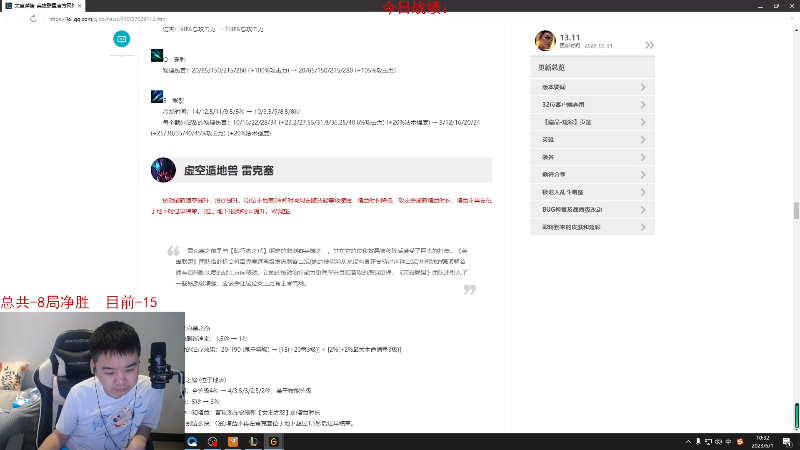The height and width of the screenshot is (450, 800).
Task: Expand the chevron on the BUG修复 row
Action: (x=643, y=210)
